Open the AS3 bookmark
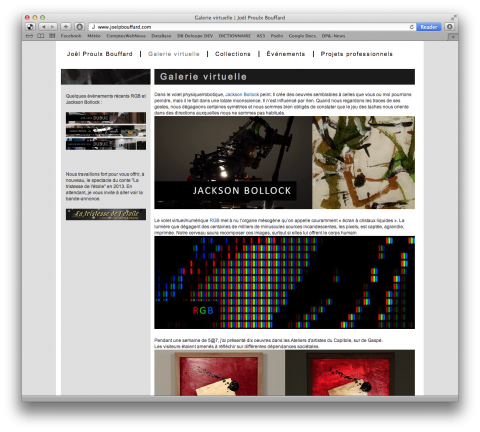The image size is (480, 432). (x=261, y=36)
